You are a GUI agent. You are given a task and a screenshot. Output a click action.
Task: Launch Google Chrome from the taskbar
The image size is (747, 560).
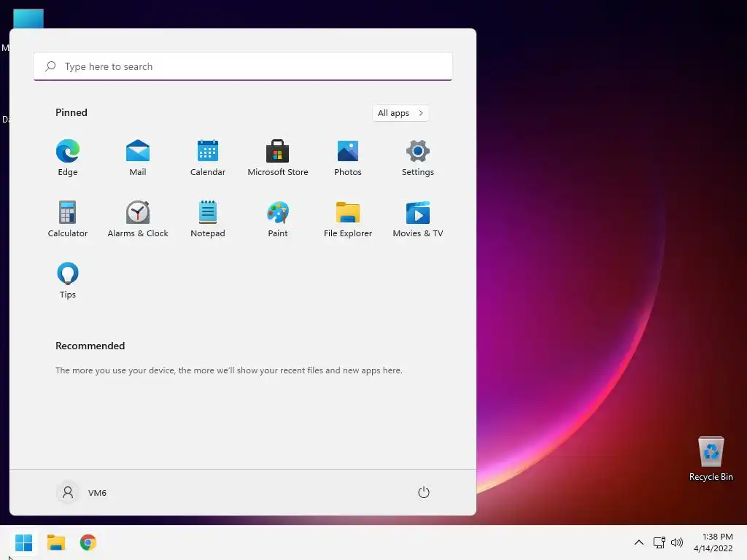pos(88,542)
